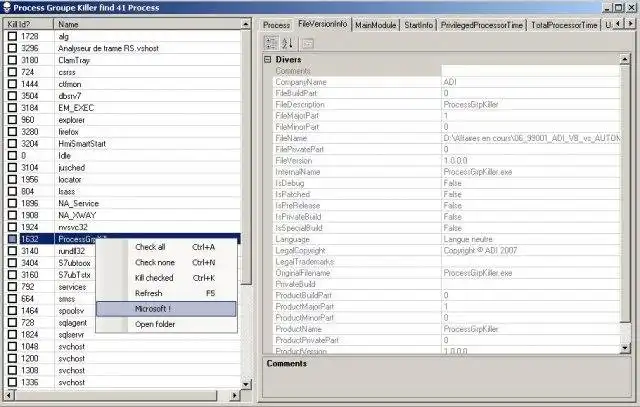The width and height of the screenshot is (640, 407).
Task: Select the EM_EXEC process row
Action: 122,108
